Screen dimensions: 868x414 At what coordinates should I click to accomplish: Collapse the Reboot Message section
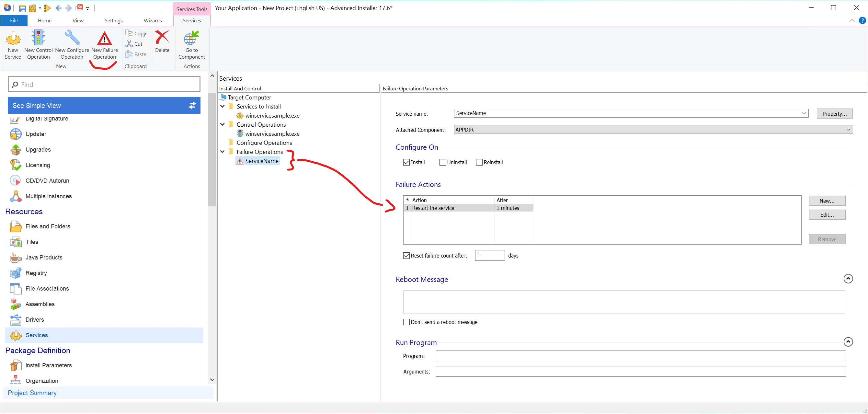coord(848,279)
